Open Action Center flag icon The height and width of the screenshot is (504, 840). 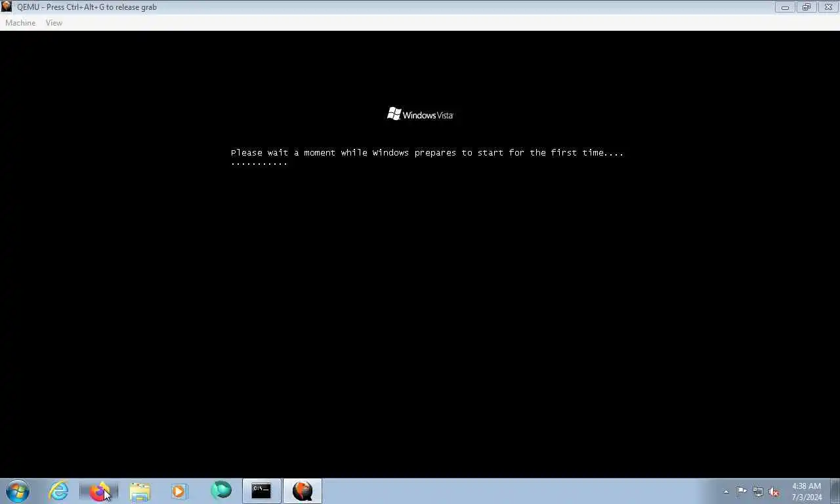click(x=742, y=492)
